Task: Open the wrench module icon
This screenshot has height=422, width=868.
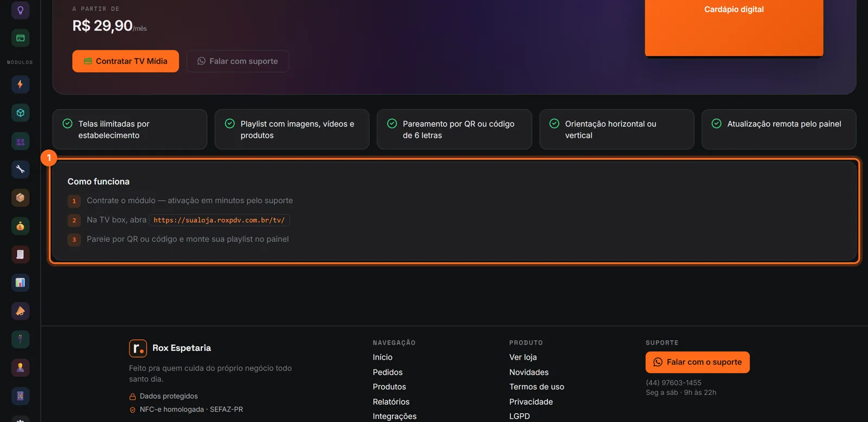Action: tap(20, 169)
